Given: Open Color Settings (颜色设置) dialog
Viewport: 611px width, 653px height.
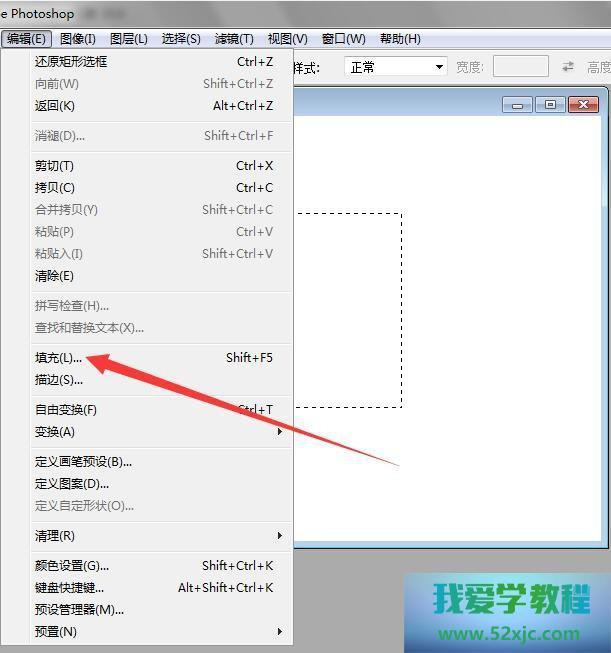Looking at the screenshot, I should click(72, 566).
